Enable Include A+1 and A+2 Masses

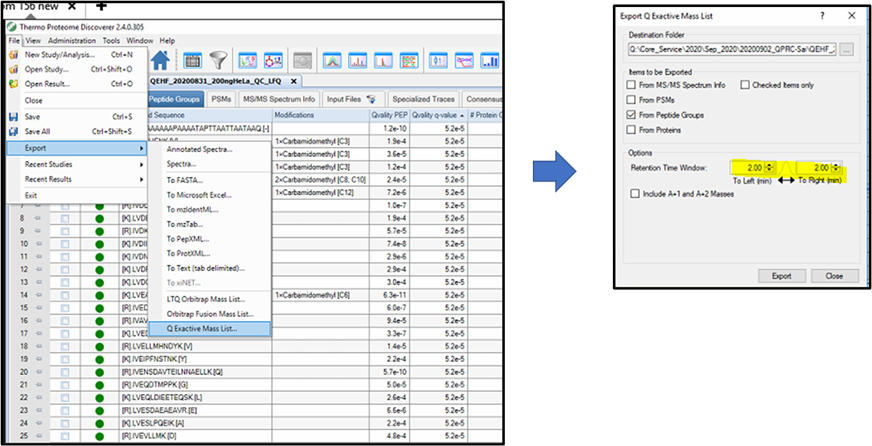click(x=635, y=194)
